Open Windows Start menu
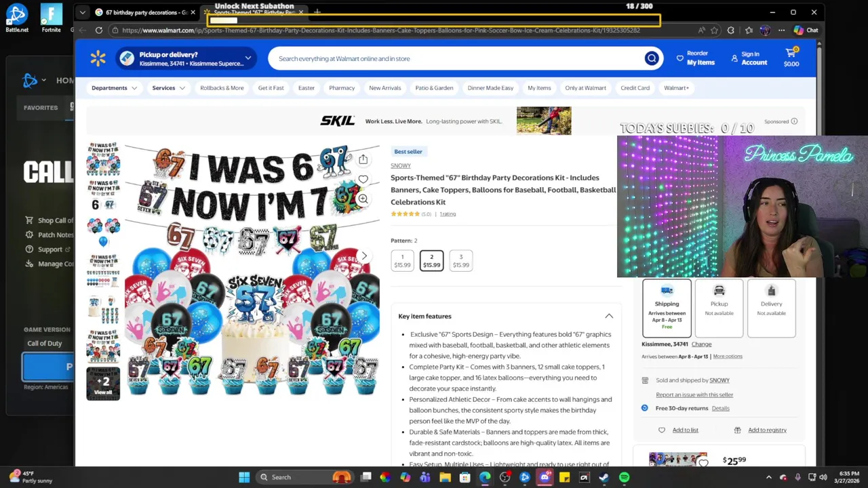 [244, 477]
